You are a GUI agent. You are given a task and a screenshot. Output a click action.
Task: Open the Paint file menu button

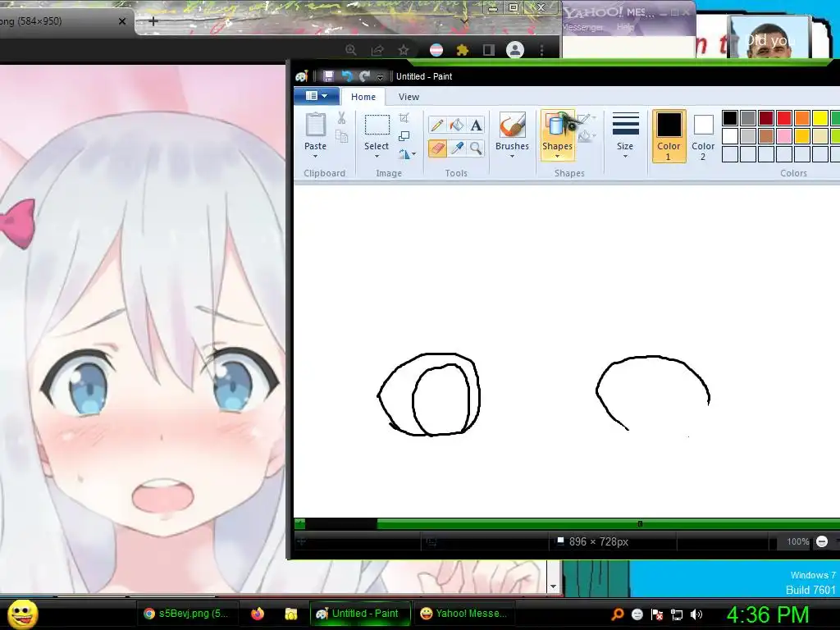coord(316,96)
